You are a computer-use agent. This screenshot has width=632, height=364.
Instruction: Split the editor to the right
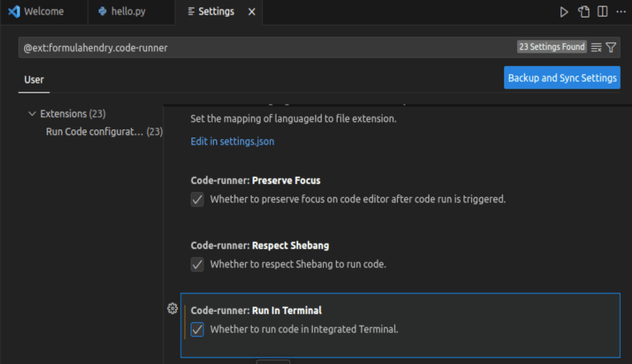point(602,12)
